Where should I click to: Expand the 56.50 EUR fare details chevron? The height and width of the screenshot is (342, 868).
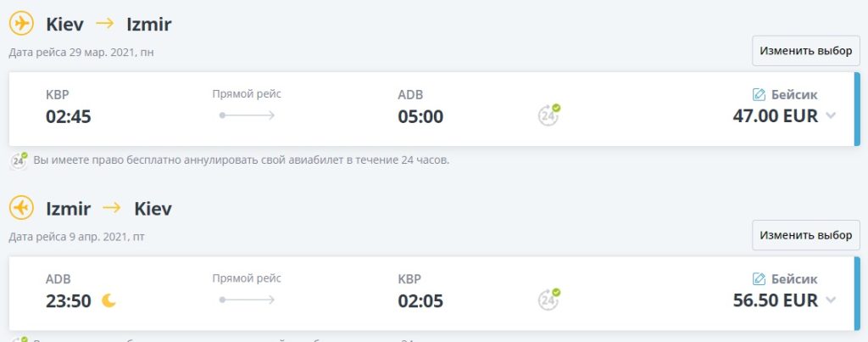[831, 300]
